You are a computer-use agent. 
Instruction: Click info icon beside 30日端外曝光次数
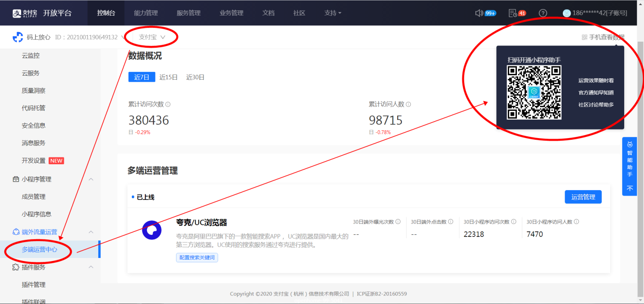click(x=398, y=222)
